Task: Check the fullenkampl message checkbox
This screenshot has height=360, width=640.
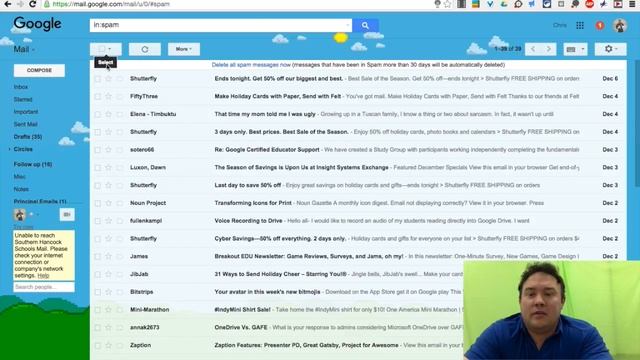Action: tap(98, 221)
